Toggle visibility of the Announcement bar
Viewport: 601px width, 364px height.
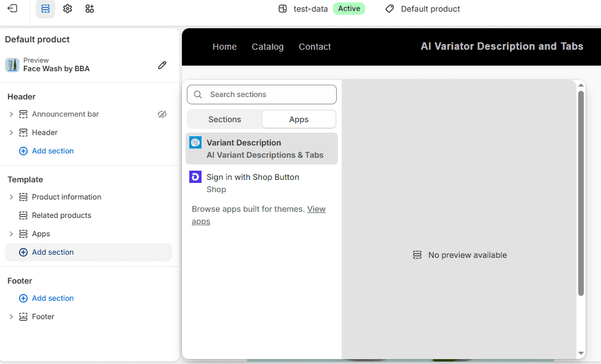point(162,114)
